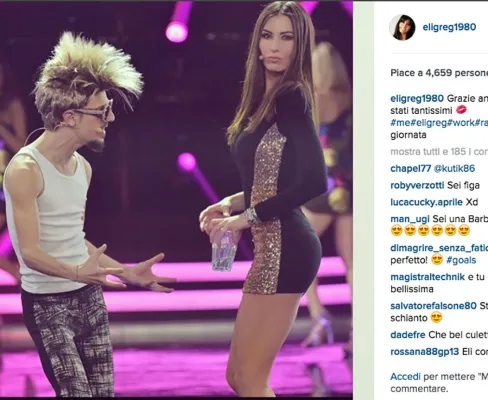
Task: View the 4,659 likes count
Action: click(439, 73)
